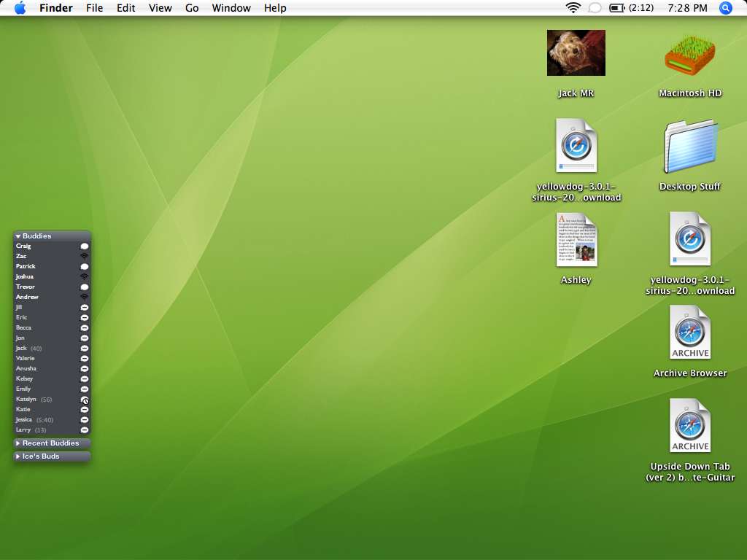Select buddy name Joshua
This screenshot has width=747, height=560.
(x=24, y=276)
